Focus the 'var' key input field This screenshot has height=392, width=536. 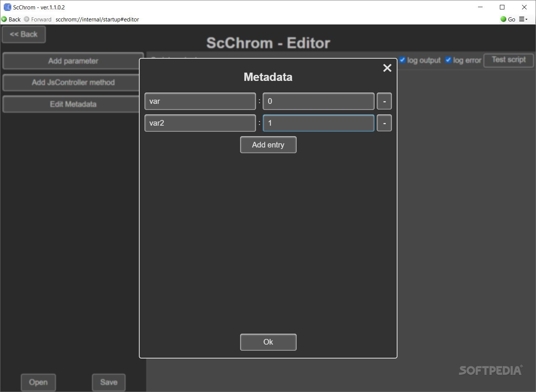click(200, 101)
